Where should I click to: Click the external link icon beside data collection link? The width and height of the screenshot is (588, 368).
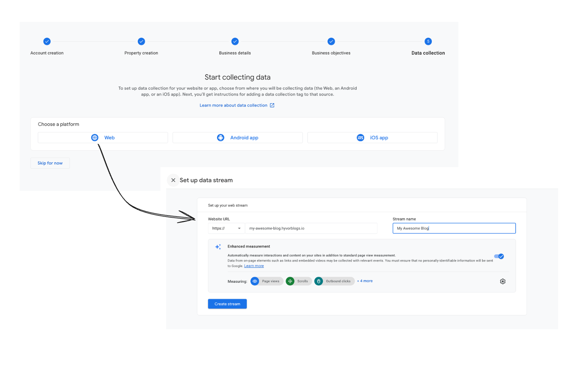(x=272, y=105)
